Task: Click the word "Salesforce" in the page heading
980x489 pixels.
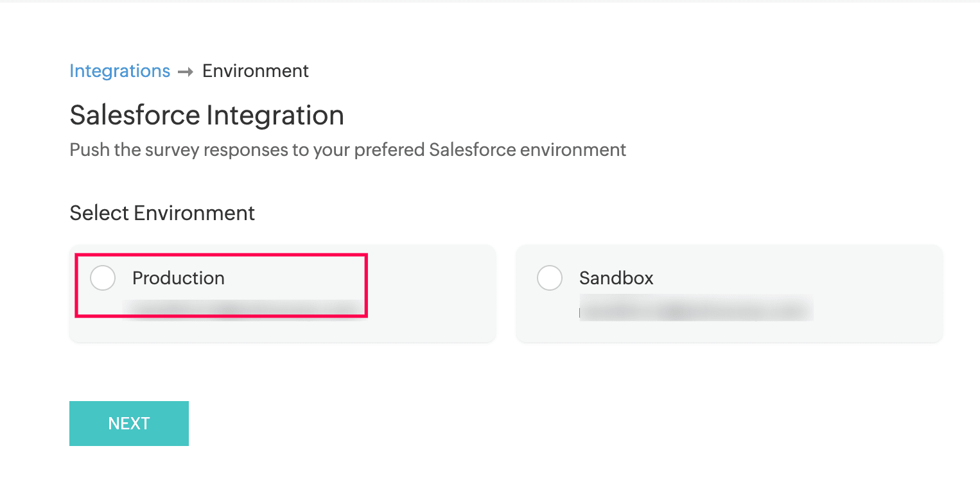Action: coord(135,116)
